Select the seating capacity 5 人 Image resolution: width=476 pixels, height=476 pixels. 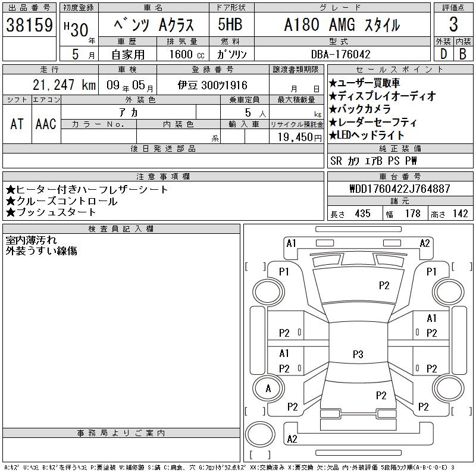256,113
